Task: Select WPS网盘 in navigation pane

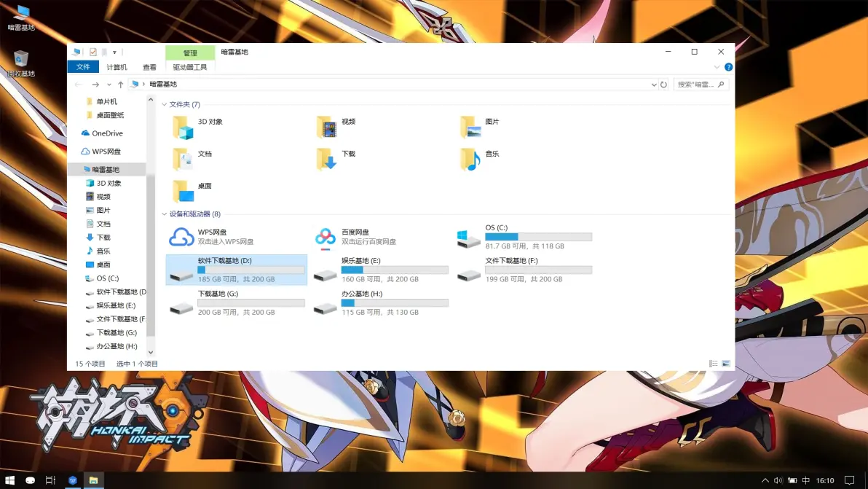Action: pos(100,151)
